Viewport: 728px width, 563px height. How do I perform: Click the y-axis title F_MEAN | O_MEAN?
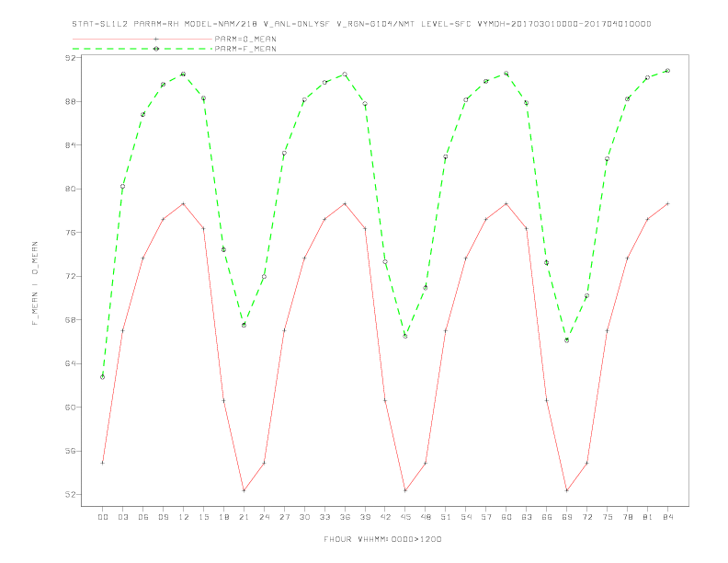tap(35, 283)
